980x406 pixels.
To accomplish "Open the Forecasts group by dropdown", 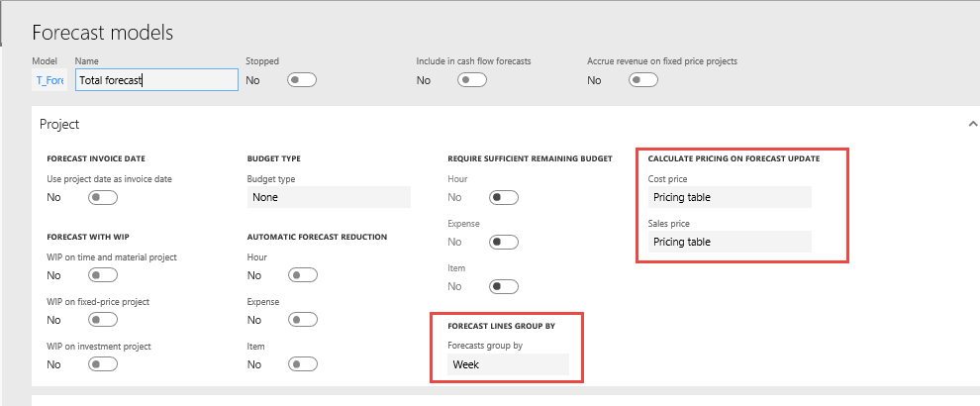I will pyautogui.click(x=508, y=364).
